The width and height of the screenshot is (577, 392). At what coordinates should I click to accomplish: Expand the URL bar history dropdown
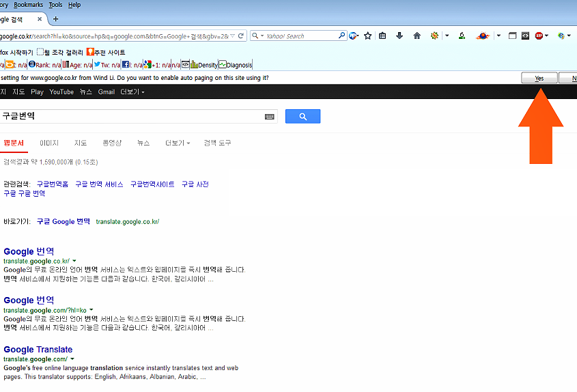tap(233, 36)
